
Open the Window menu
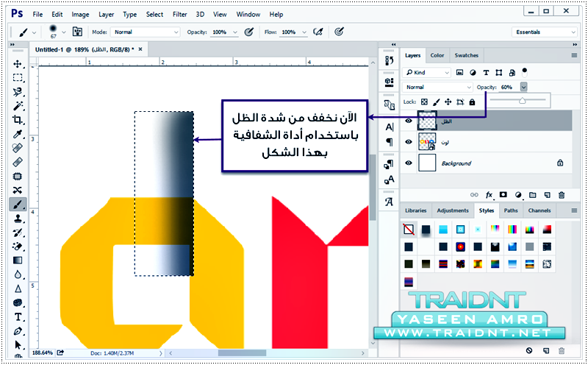tap(248, 14)
